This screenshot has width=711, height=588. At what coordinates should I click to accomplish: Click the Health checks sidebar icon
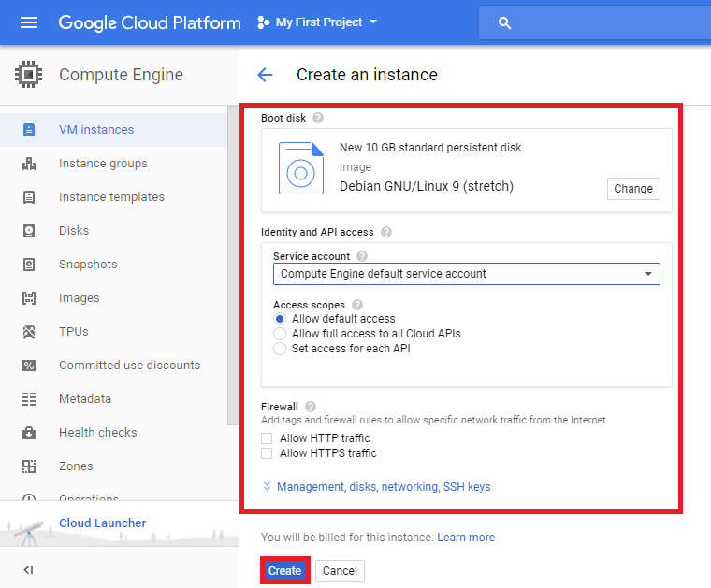point(29,433)
